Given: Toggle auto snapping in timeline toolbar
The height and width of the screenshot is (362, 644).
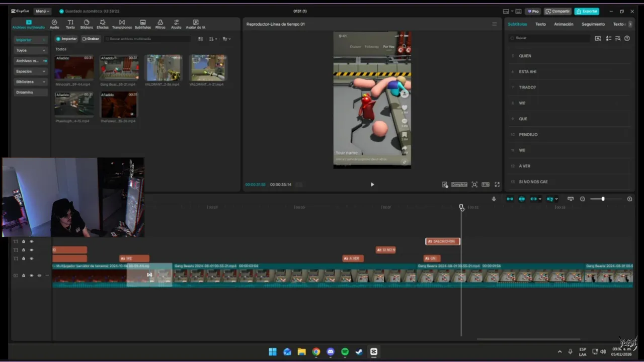Looking at the screenshot, I should (x=522, y=199).
